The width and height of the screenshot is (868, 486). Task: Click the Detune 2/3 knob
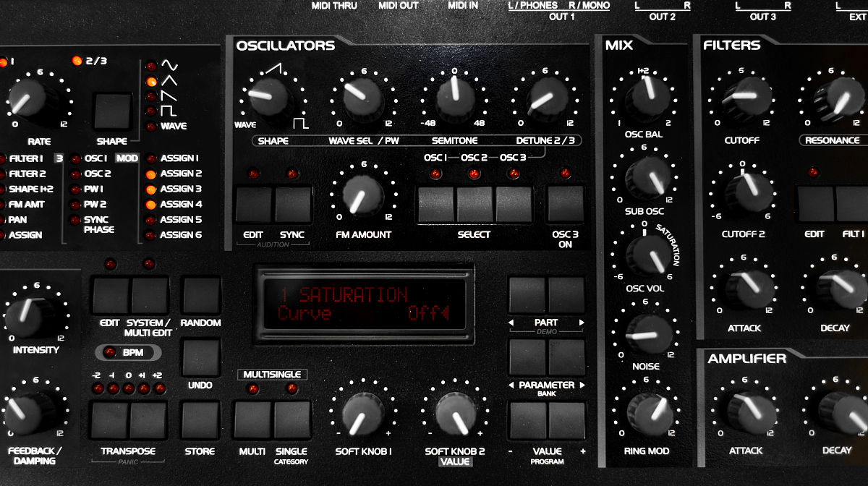pos(547,98)
